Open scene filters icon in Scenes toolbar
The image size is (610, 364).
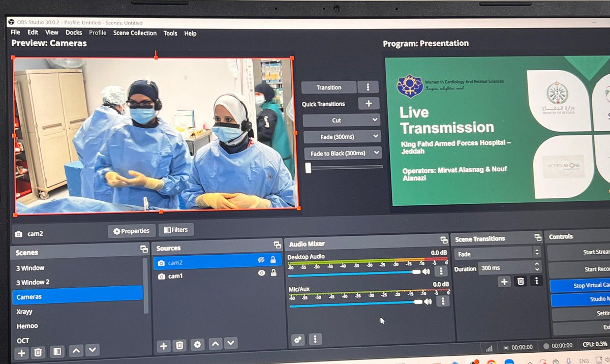coord(57,351)
